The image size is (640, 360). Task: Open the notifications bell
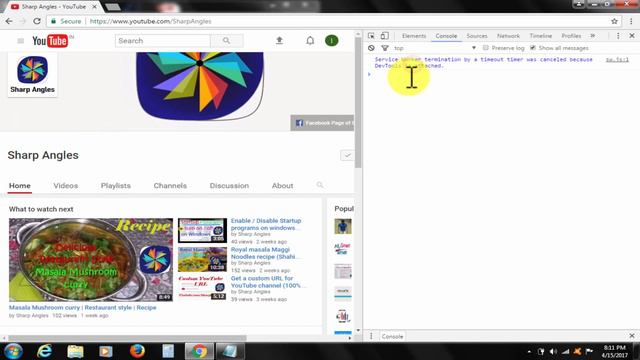(310, 40)
